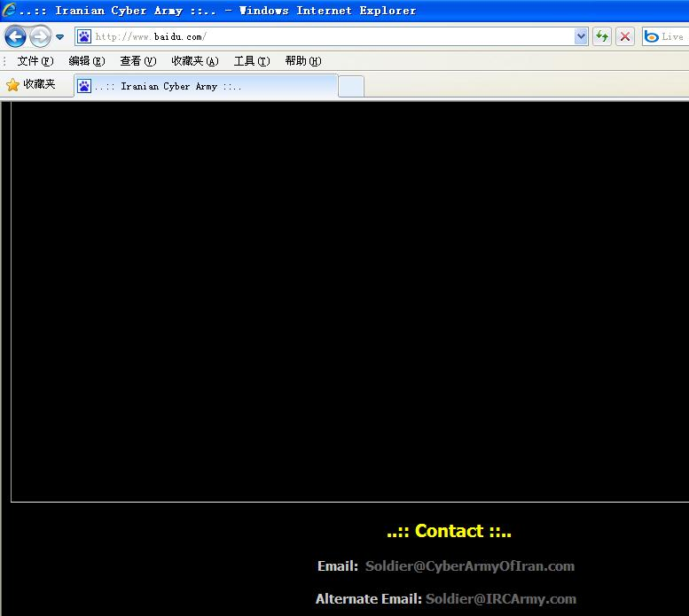Click the "Alternate Email:" label text
The width and height of the screenshot is (689, 616).
point(368,599)
